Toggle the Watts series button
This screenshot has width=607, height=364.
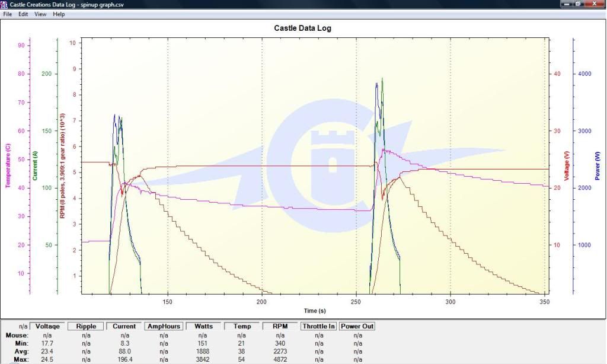pyautogui.click(x=203, y=326)
